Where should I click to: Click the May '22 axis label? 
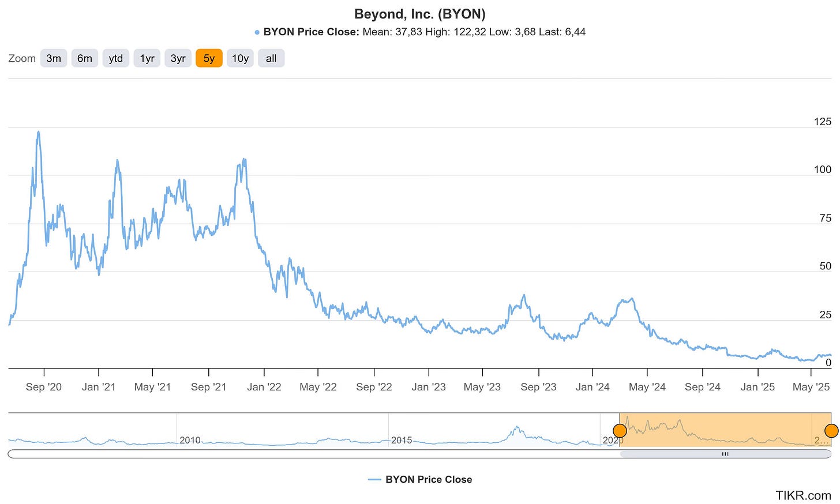tap(318, 387)
